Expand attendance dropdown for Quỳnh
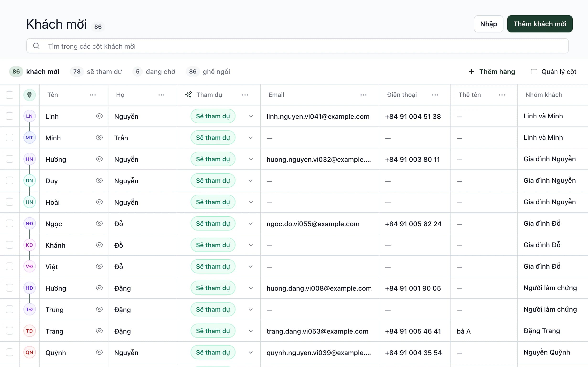Image resolution: width=588 pixels, height=367 pixels. pyautogui.click(x=251, y=352)
